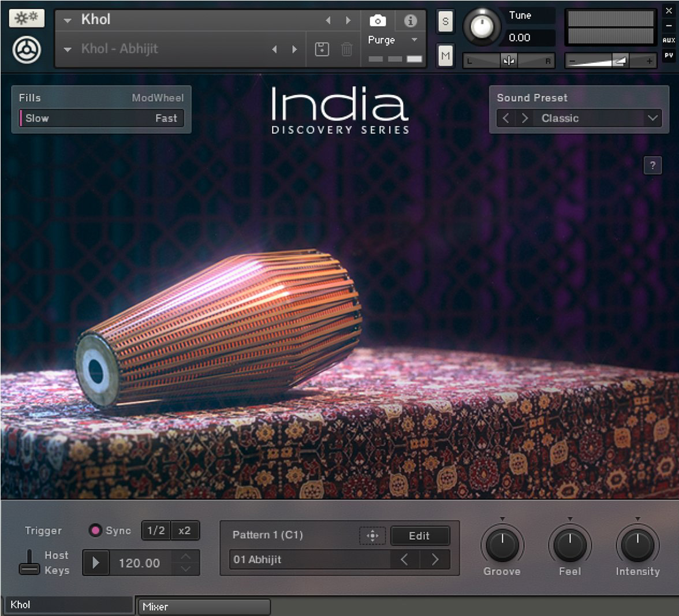Switch the Trigger Host/Keys switch
Image resolution: width=679 pixels, height=616 pixels.
(29, 563)
